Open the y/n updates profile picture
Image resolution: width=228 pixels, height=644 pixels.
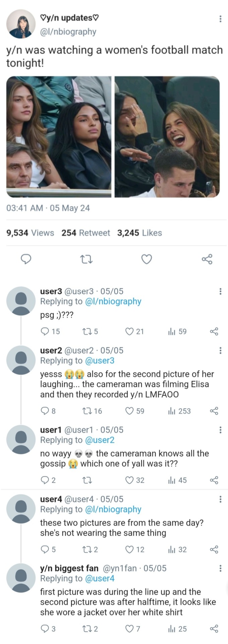pos(21,24)
